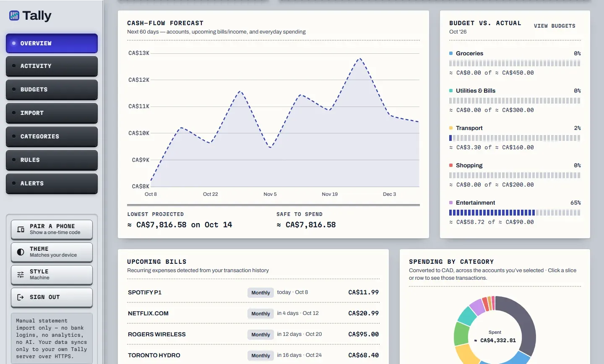Click the Sign Out arrow icon
Screen dimensions: 604x364
(21, 297)
